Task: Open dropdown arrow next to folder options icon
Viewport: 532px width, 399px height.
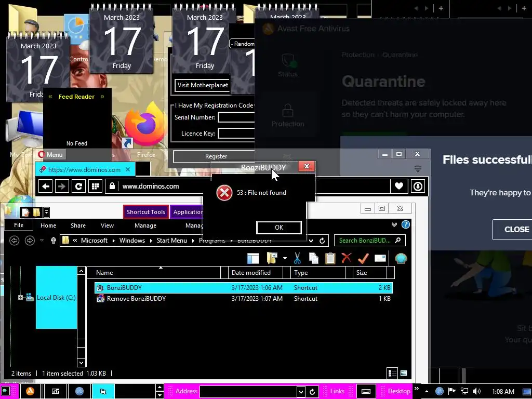Action: pyautogui.click(x=285, y=259)
